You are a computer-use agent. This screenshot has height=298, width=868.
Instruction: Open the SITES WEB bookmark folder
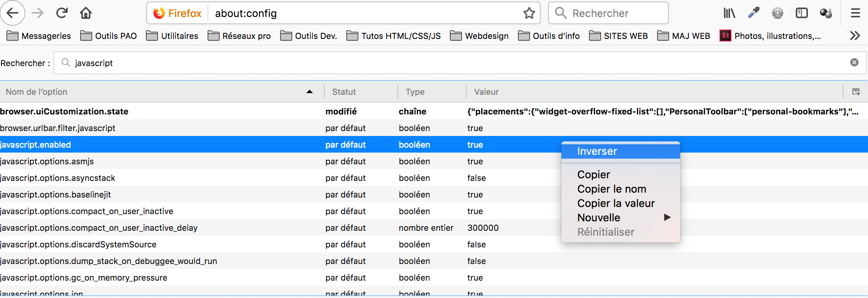(618, 36)
